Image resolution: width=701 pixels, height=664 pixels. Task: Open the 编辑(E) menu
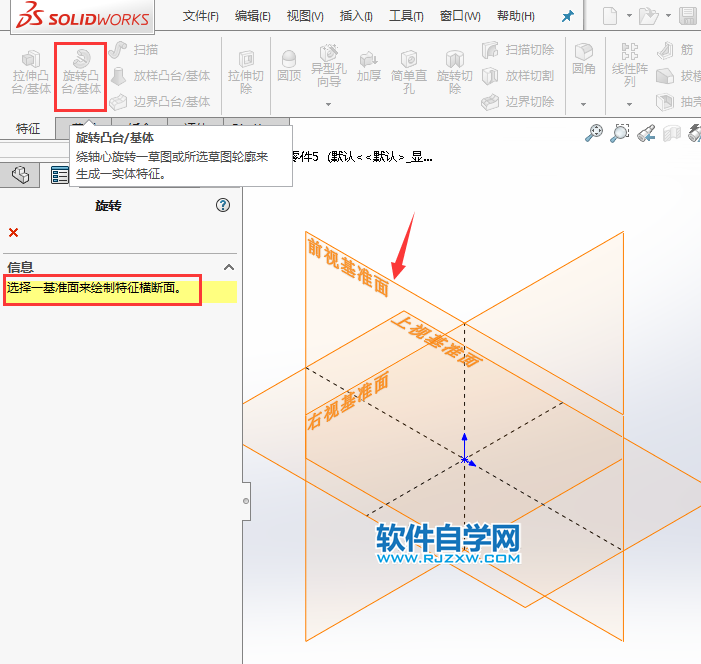(253, 17)
